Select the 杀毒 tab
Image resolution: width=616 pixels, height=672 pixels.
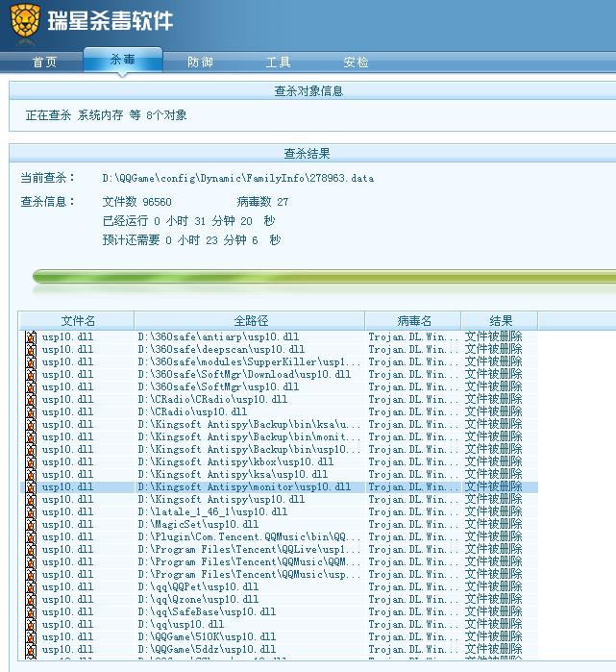(x=123, y=60)
